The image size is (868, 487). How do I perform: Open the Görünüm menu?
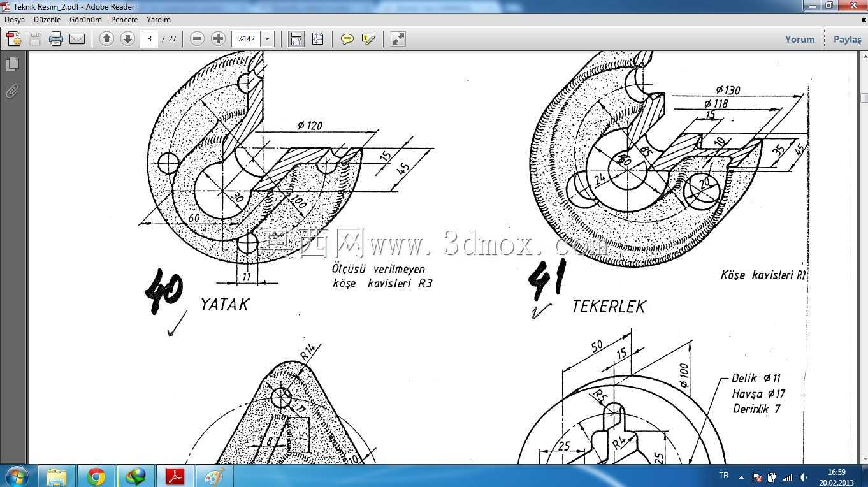click(85, 20)
